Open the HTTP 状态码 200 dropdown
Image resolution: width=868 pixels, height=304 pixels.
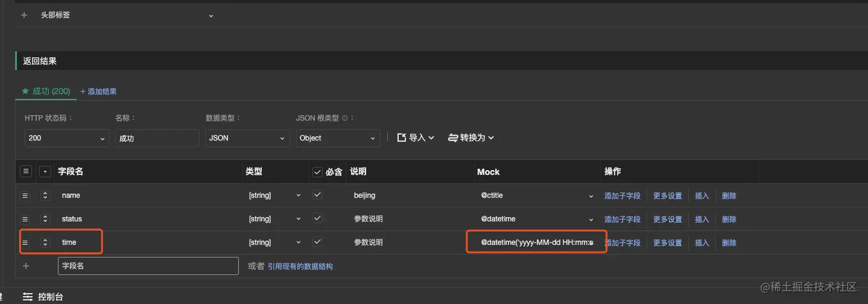coord(66,138)
